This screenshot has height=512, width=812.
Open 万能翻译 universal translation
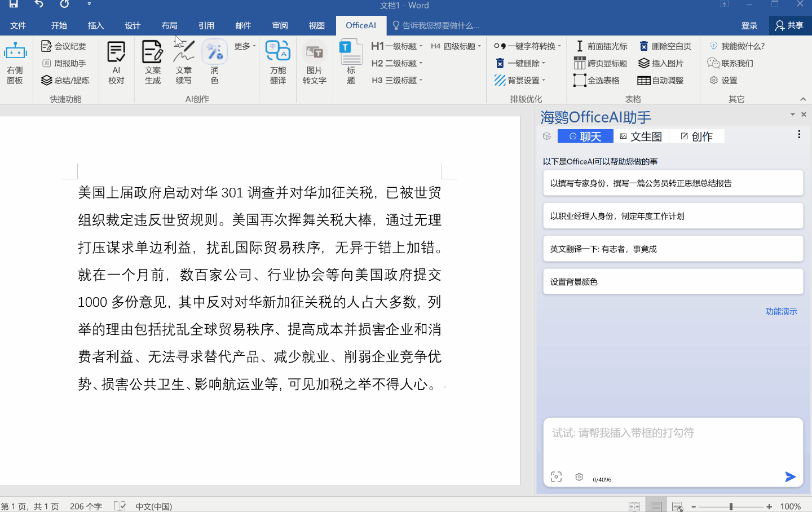(x=277, y=62)
